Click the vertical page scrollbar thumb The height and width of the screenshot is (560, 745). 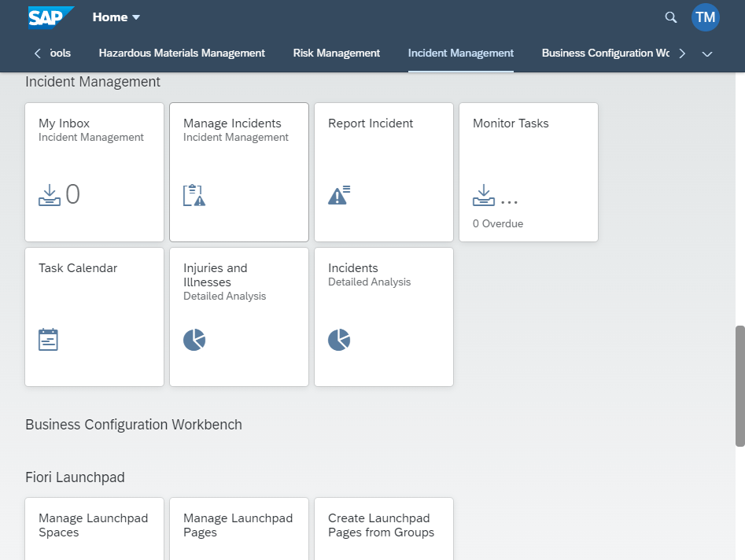coord(739,386)
